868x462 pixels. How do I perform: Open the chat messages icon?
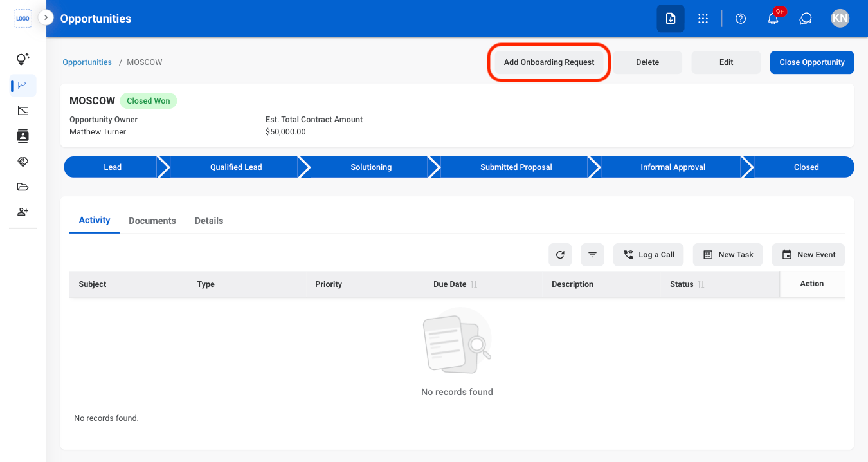(x=806, y=19)
